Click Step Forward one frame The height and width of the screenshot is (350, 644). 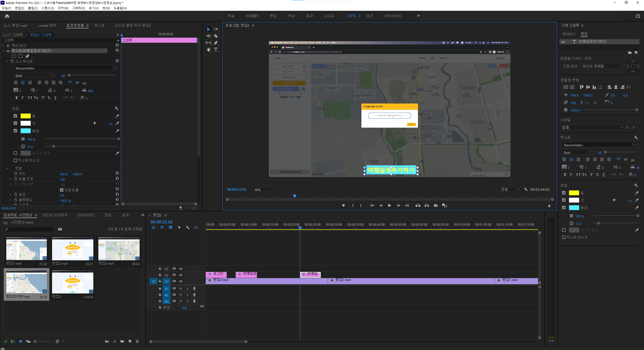pyautogui.click(x=398, y=206)
